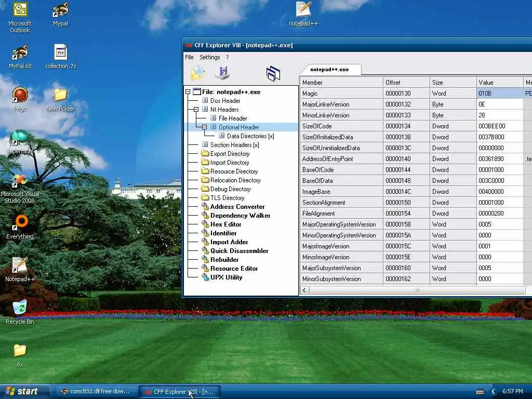The height and width of the screenshot is (399, 532).
Task: Select the Microsoft Visual Studio 2008 shortcut
Action: click(x=20, y=189)
